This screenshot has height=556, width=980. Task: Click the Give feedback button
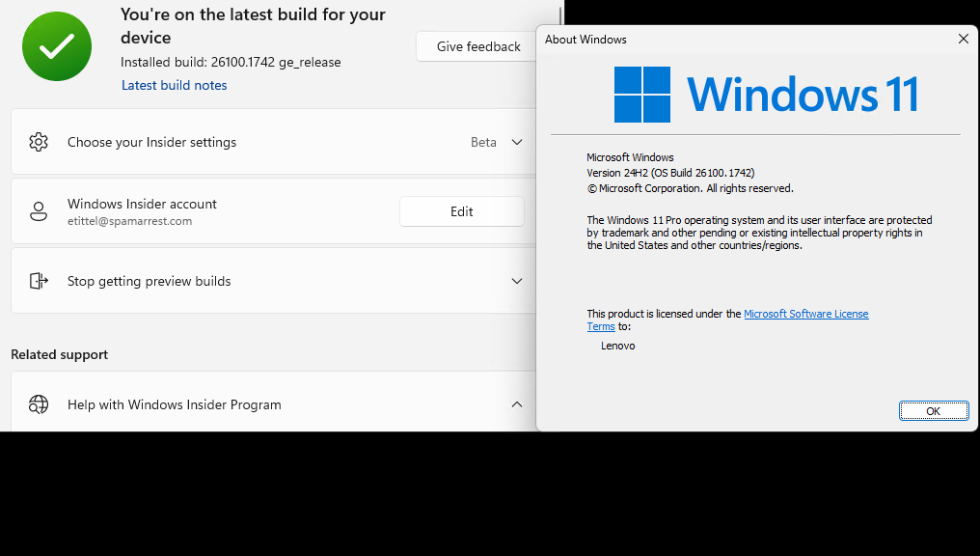point(478,46)
